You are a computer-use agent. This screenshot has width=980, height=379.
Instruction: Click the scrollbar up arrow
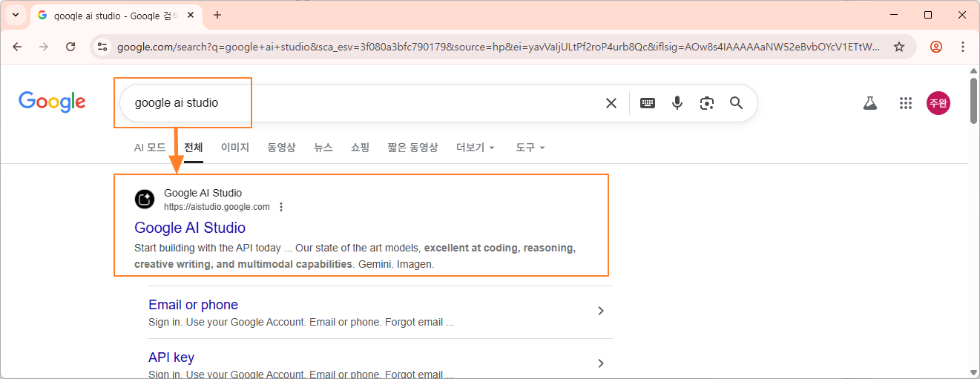pyautogui.click(x=974, y=70)
